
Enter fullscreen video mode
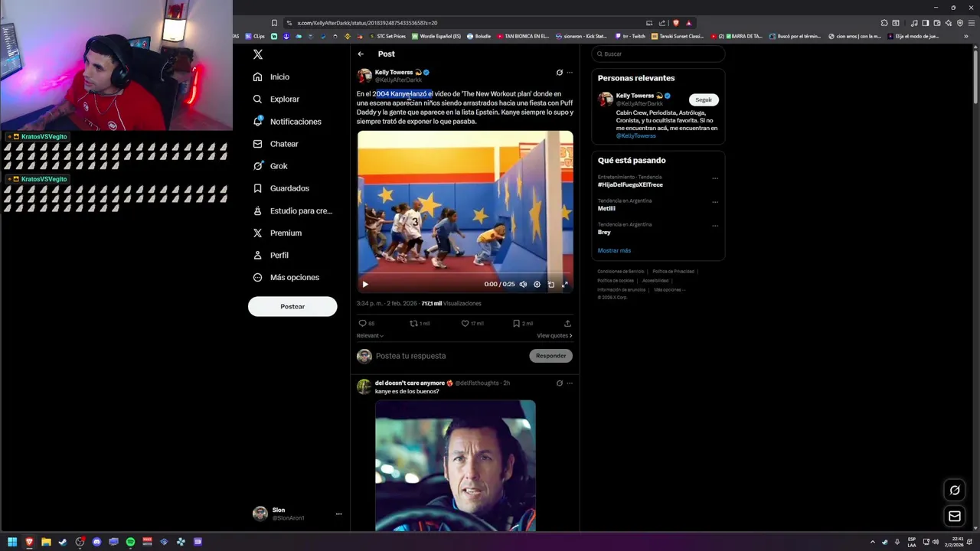point(564,284)
